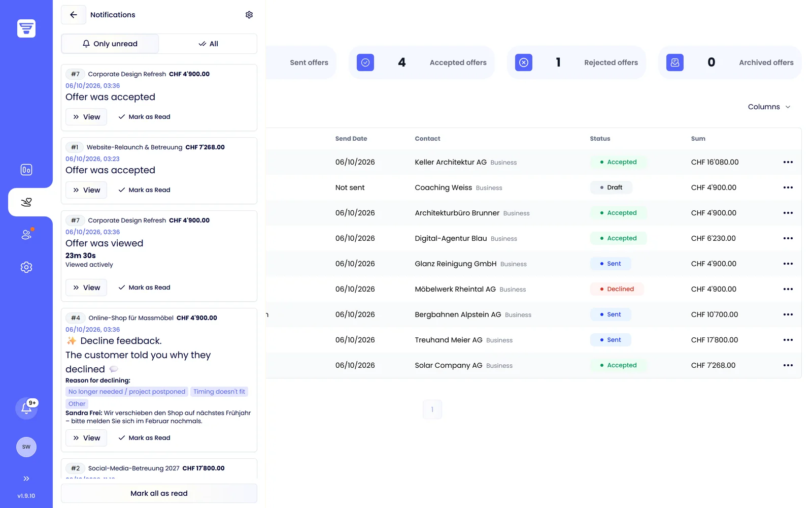
Task: Open notification settings gear icon
Action: tap(249, 15)
